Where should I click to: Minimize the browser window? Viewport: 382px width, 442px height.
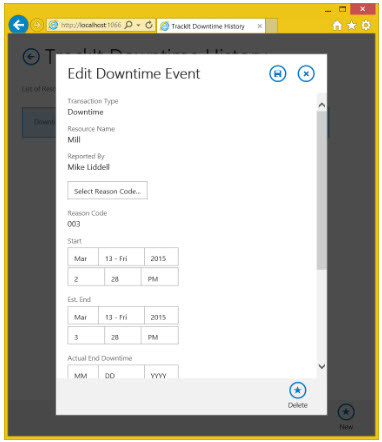[328, 10]
